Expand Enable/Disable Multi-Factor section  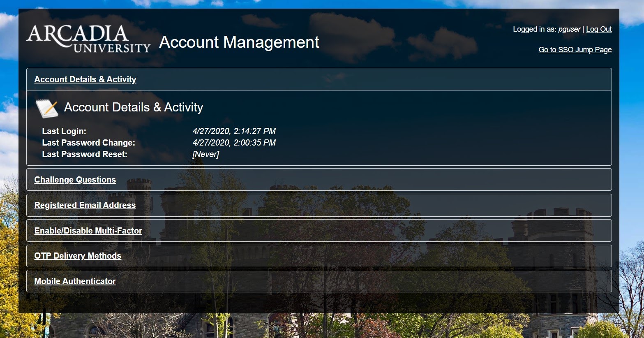88,231
